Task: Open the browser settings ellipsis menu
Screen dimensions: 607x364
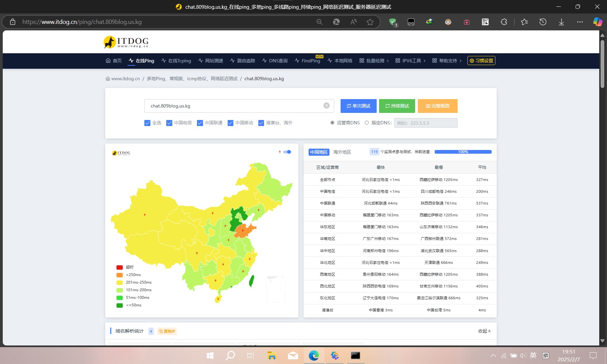Action: tap(580, 22)
